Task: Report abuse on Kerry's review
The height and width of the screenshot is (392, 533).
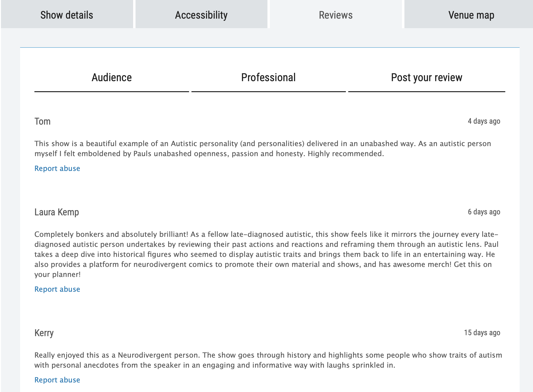Action: click(57, 380)
